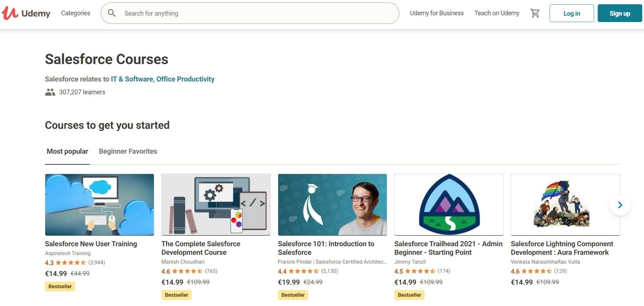Click the Sign up button

coord(620,13)
